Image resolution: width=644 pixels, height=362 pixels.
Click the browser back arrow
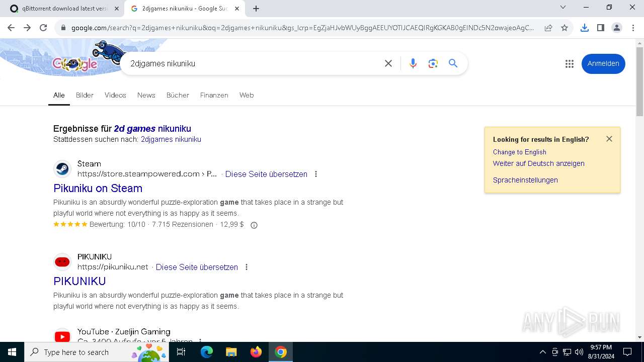pyautogui.click(x=11, y=28)
